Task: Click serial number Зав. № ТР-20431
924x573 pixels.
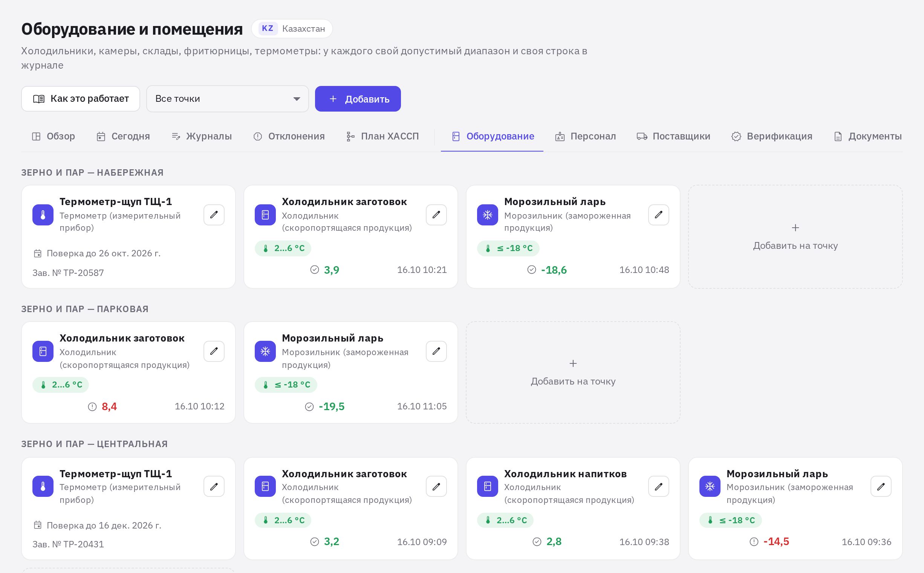Action: [68, 544]
